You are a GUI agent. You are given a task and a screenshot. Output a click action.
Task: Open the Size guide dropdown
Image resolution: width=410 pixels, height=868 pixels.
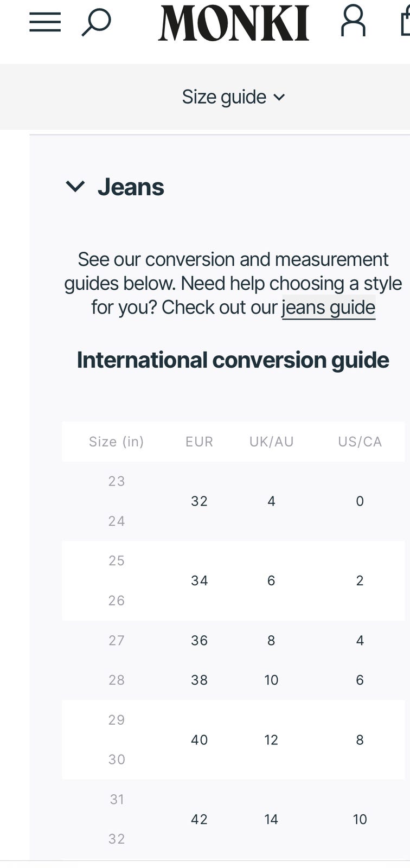point(233,97)
